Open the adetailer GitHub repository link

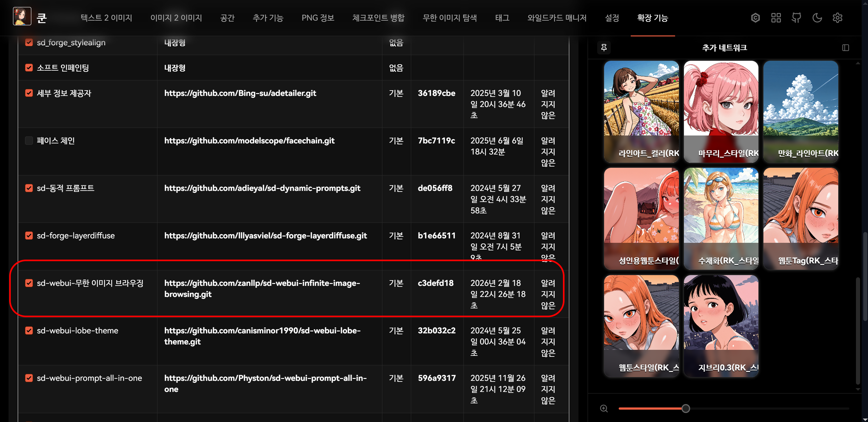(240, 93)
